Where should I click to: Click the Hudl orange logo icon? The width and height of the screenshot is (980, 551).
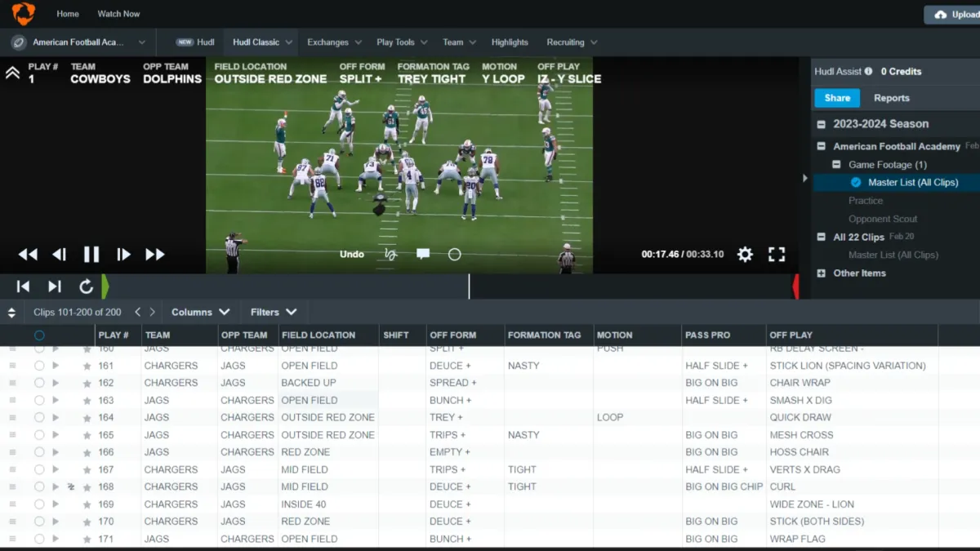23,14
